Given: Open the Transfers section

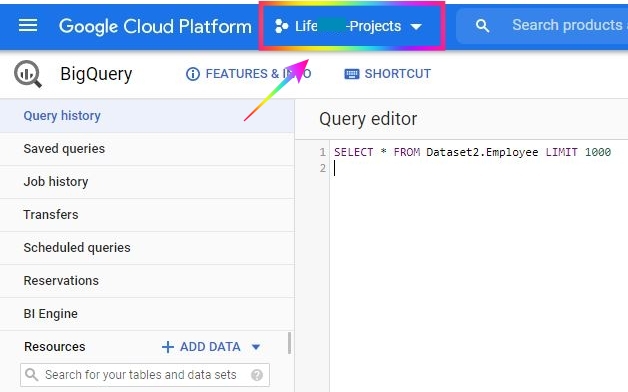Looking at the screenshot, I should point(147,215).
